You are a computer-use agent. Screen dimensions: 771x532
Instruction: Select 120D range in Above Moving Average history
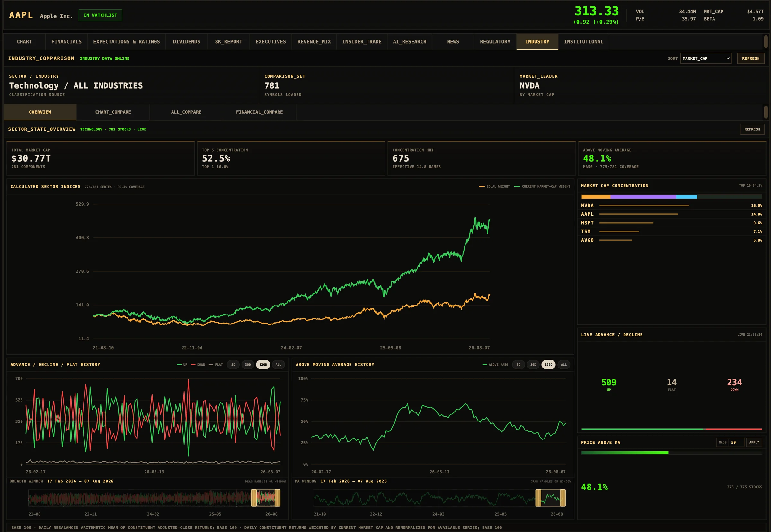[x=548, y=365]
